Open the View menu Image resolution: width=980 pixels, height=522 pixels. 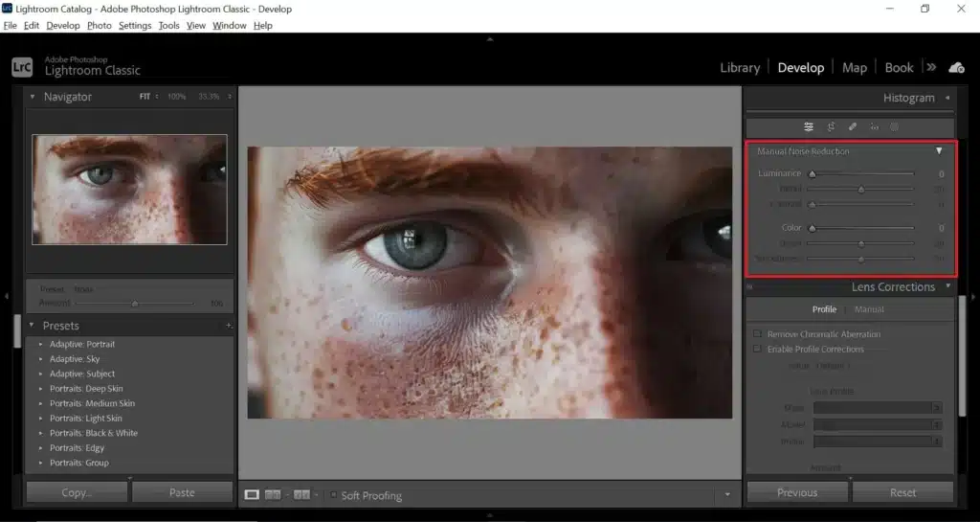click(x=195, y=26)
